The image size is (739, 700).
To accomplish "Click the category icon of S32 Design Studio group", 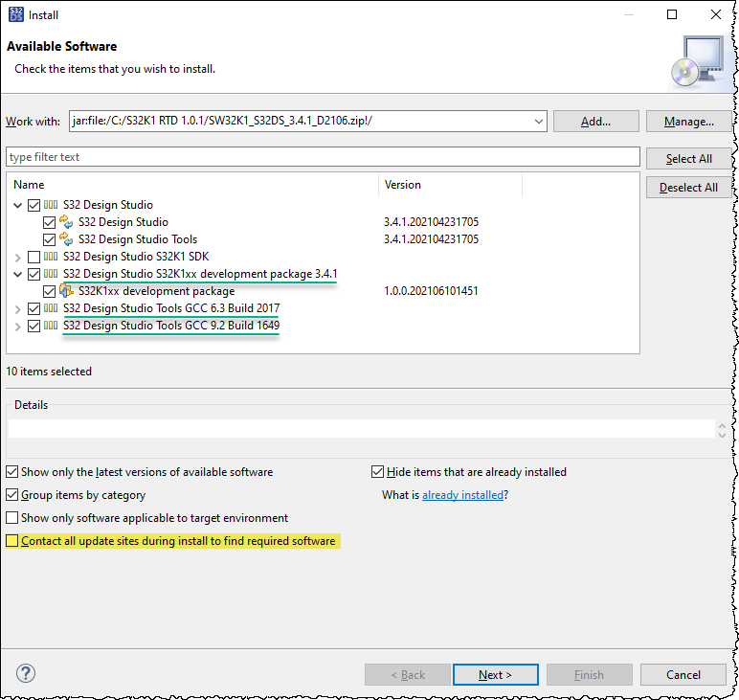I will click(51, 205).
